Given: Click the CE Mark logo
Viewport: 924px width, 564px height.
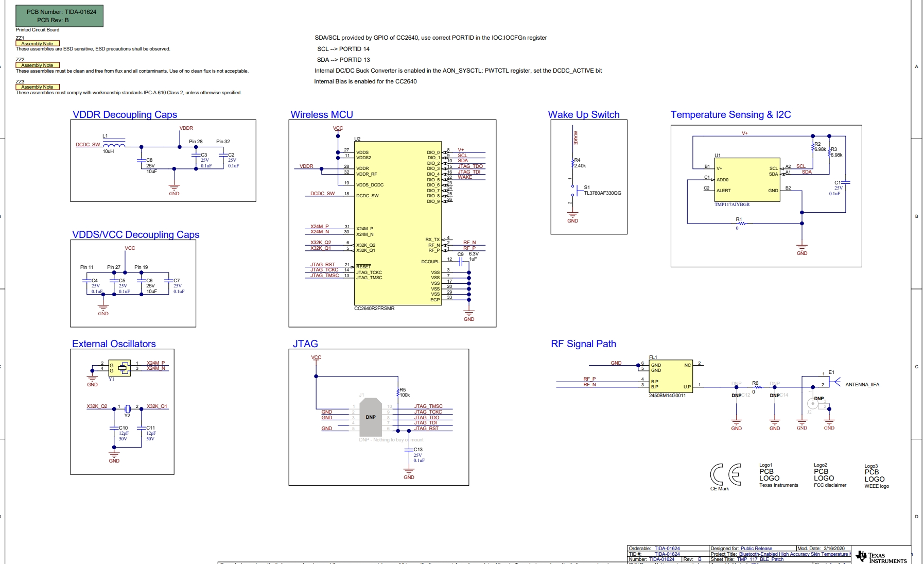Looking at the screenshot, I should [725, 474].
